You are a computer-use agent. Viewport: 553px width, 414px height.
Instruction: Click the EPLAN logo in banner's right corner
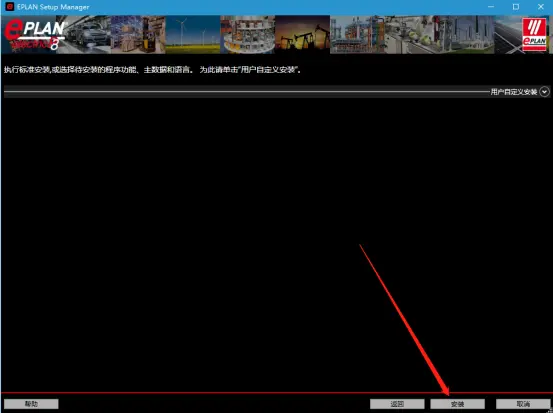pos(534,35)
